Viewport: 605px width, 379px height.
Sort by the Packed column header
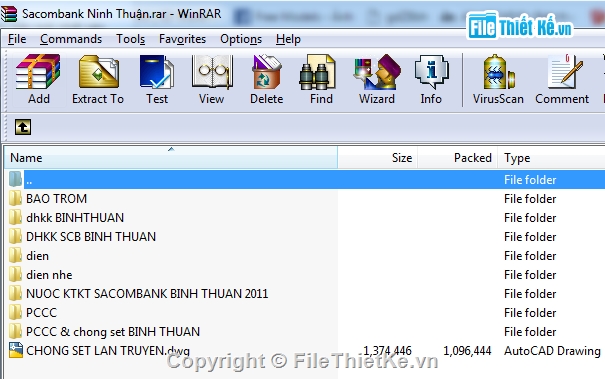click(x=458, y=157)
